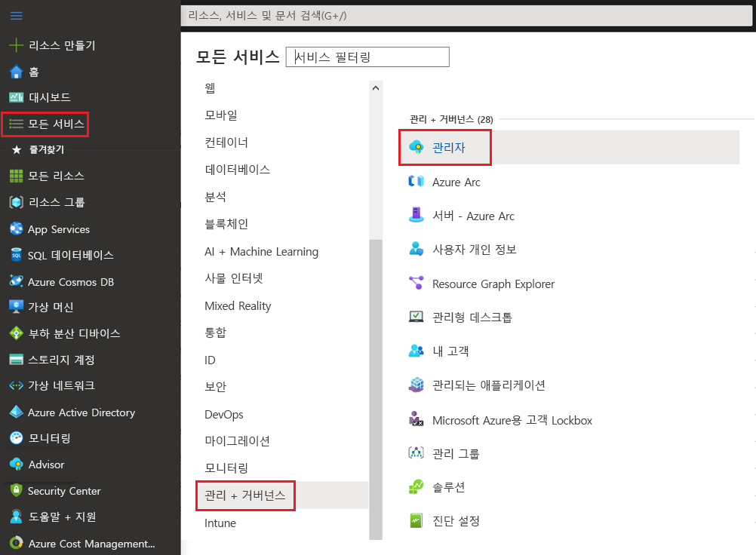
Task: Click the Azure Cosmos DB icon
Action: 16,281
